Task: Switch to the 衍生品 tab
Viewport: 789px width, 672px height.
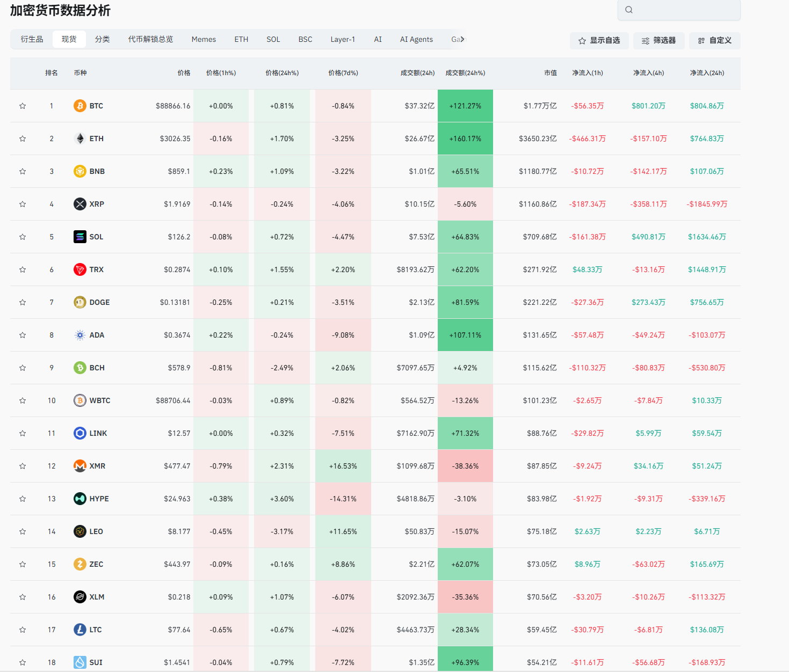Action: point(32,39)
